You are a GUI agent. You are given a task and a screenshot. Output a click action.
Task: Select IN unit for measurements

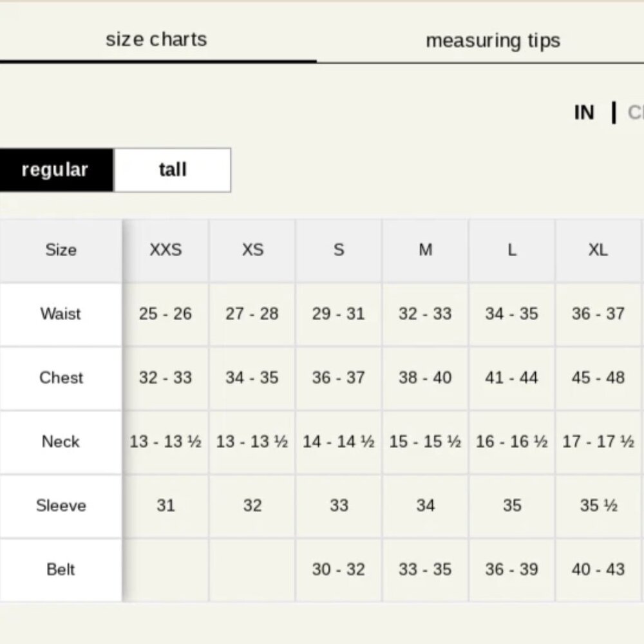point(583,113)
